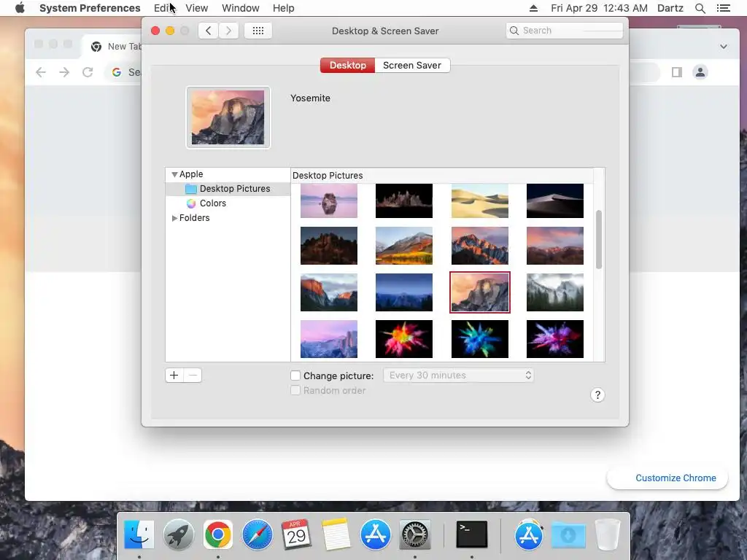Select Desktop Pictures in the sidebar

228,189
